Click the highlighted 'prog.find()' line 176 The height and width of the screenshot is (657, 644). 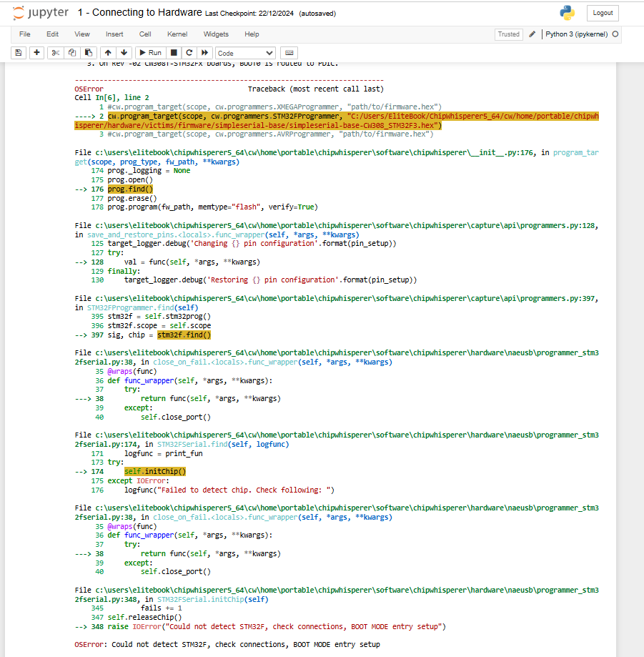130,189
